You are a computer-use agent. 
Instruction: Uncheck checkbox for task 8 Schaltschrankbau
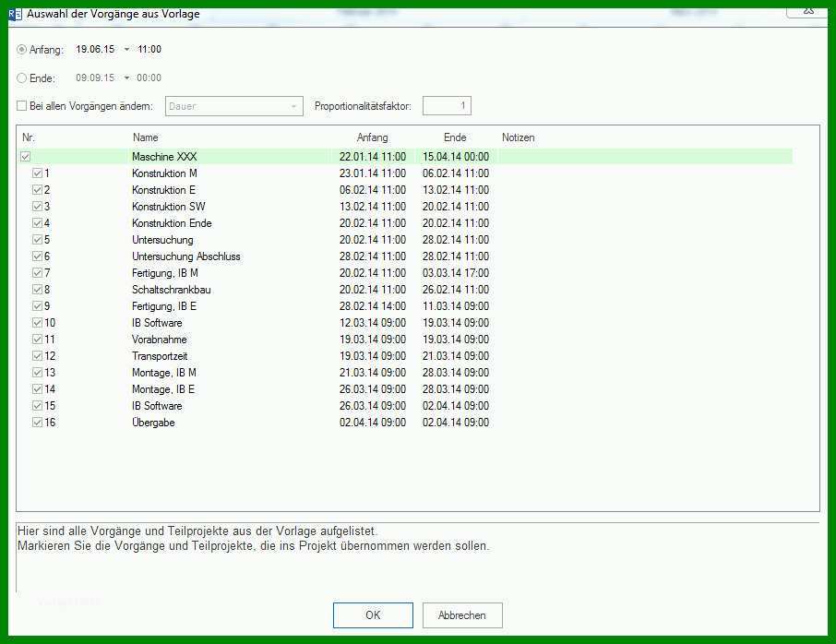37,290
